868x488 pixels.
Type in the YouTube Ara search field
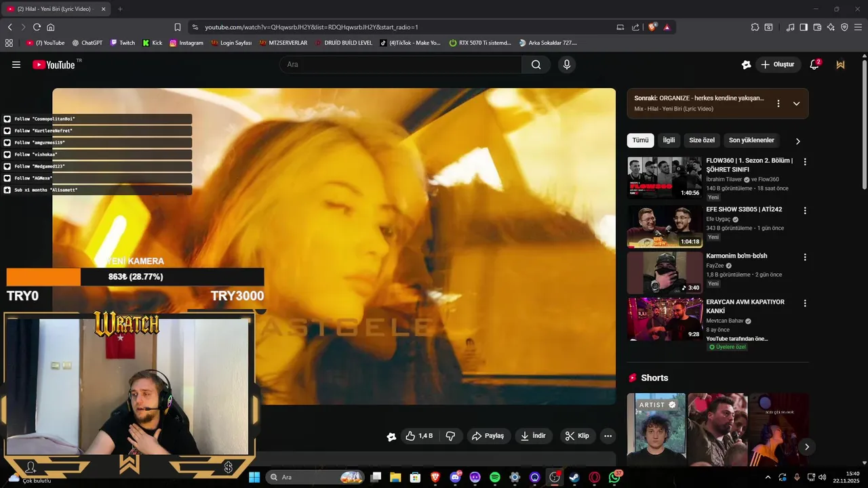click(400, 64)
